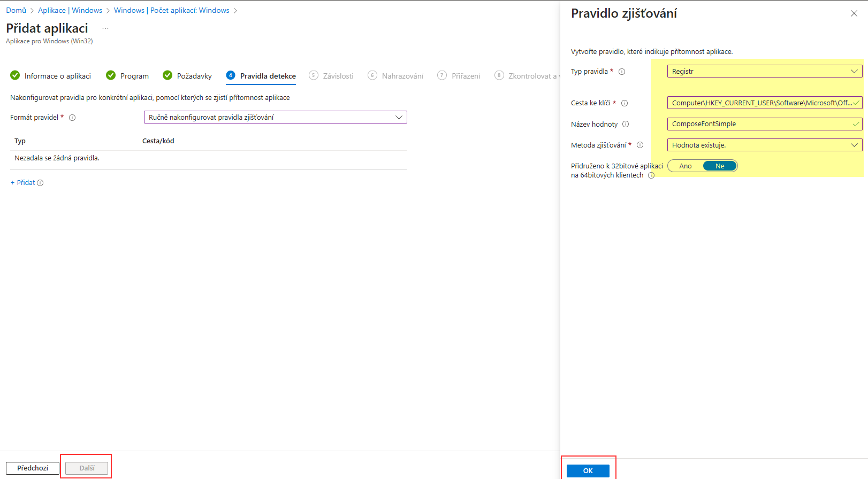The width and height of the screenshot is (868, 479).
Task: Click info icon beside Cesta ke klíči
Action: 625,103
